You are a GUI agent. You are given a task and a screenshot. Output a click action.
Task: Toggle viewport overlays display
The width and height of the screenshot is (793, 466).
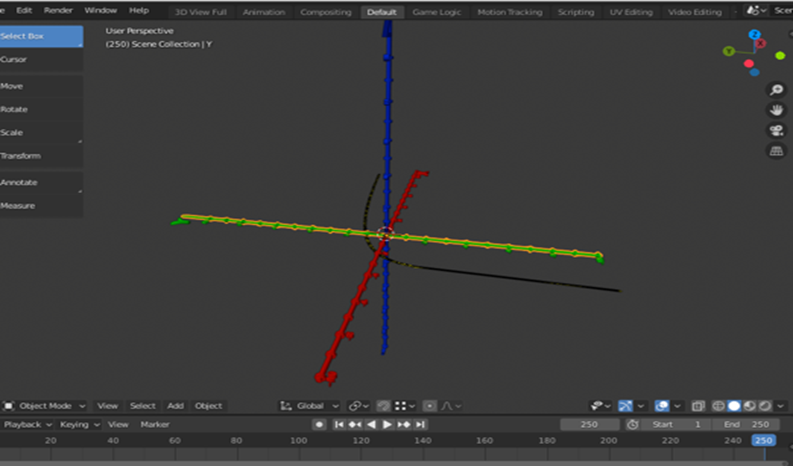click(x=662, y=406)
